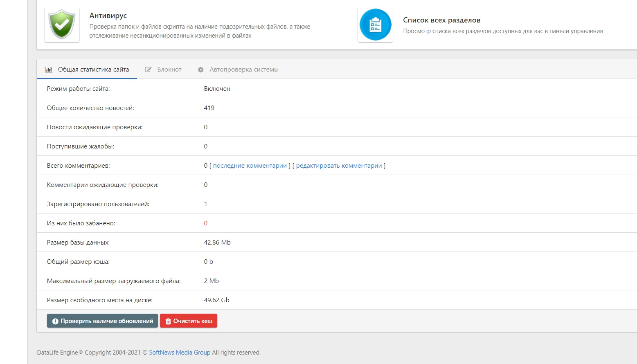Click the Общее количество новостей label
The height and width of the screenshot is (364, 637).
coord(90,108)
